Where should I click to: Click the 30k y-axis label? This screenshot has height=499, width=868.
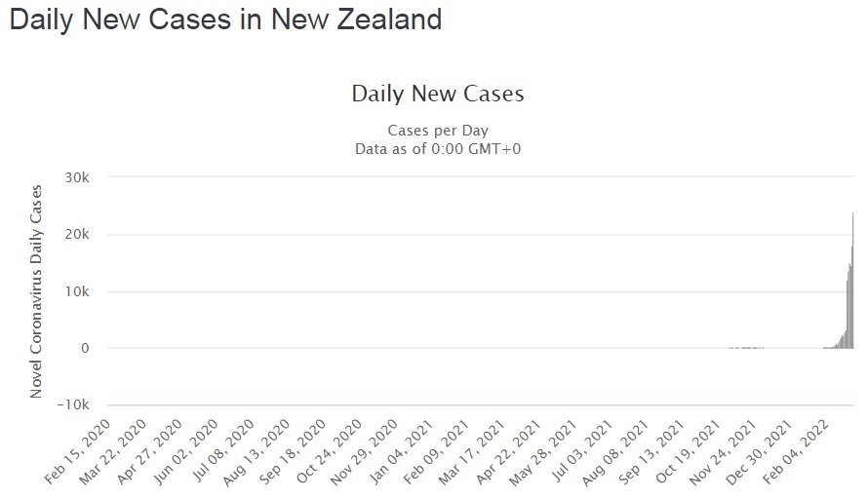click(x=77, y=177)
